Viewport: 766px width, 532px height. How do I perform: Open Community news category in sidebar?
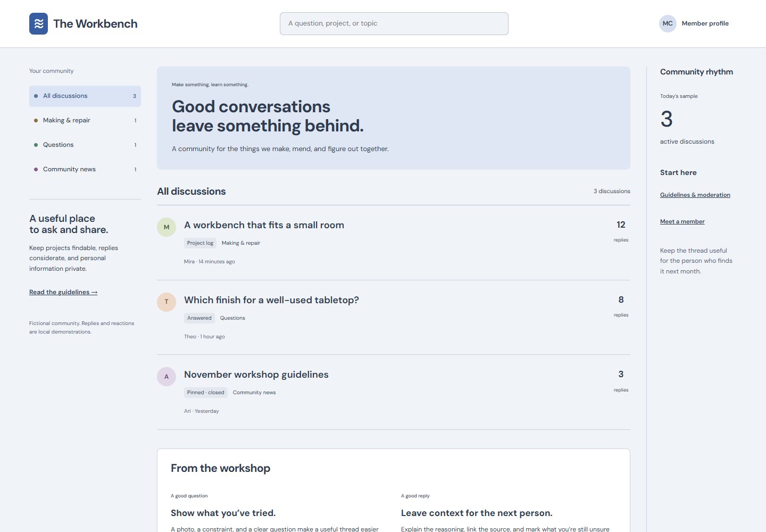point(85,169)
